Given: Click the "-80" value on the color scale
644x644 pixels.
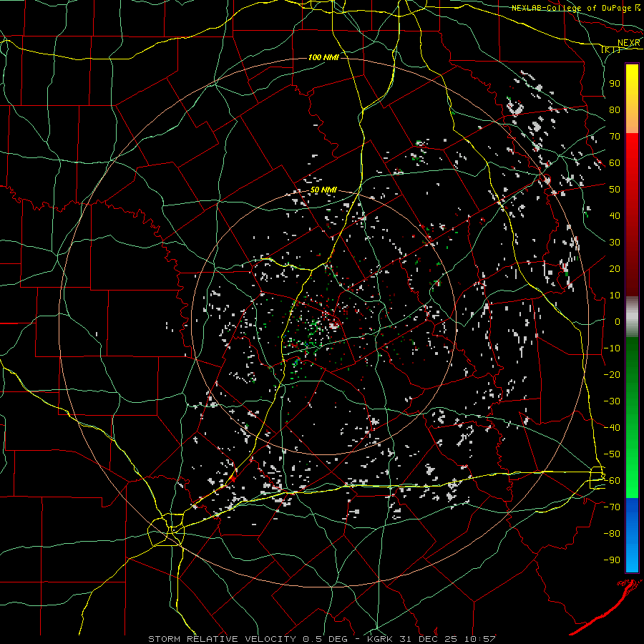Looking at the screenshot, I should (x=612, y=534).
